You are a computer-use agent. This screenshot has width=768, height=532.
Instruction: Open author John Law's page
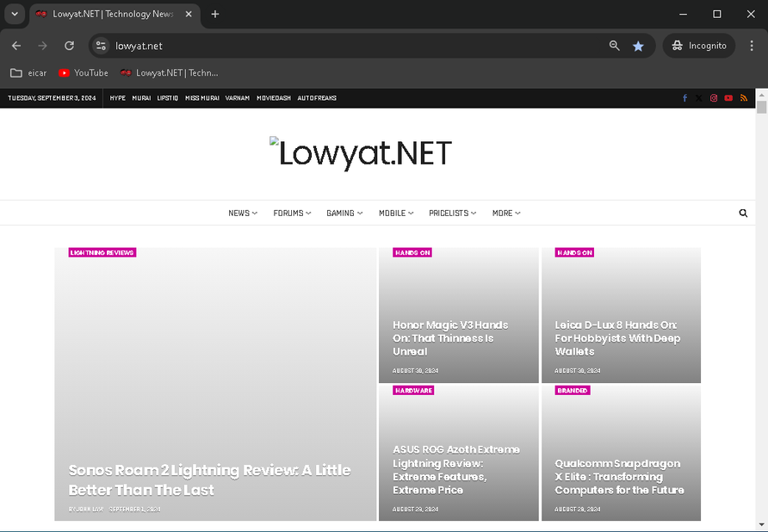90,510
